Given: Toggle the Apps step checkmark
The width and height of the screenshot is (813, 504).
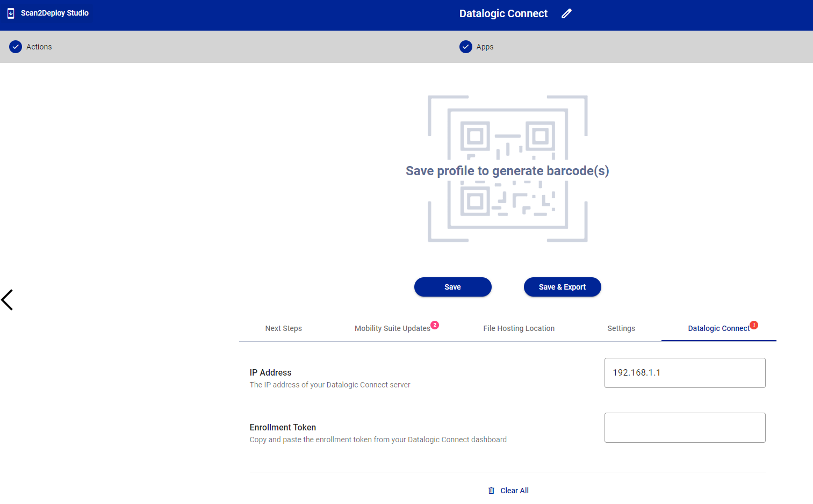Looking at the screenshot, I should pos(465,47).
